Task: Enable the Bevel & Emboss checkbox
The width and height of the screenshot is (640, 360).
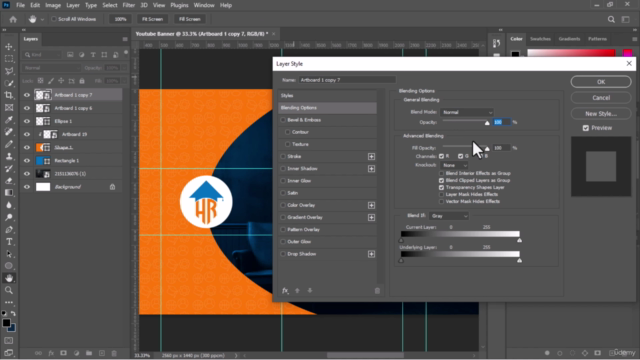Action: click(x=283, y=120)
